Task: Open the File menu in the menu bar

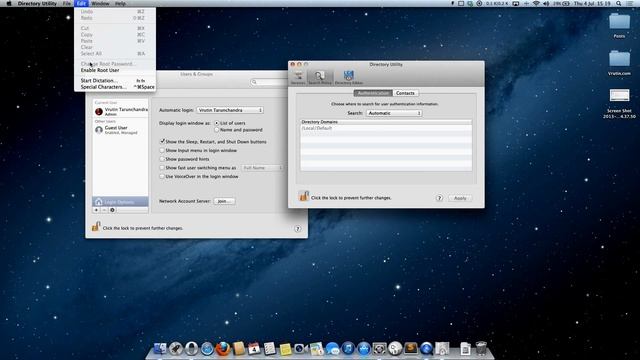Action: point(67,3)
